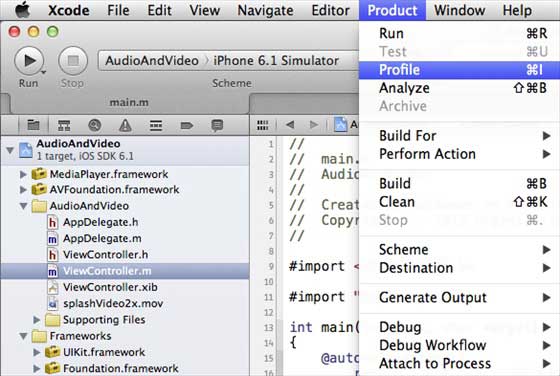Open the Run button options arrow
560x376 pixels.
click(x=44, y=72)
